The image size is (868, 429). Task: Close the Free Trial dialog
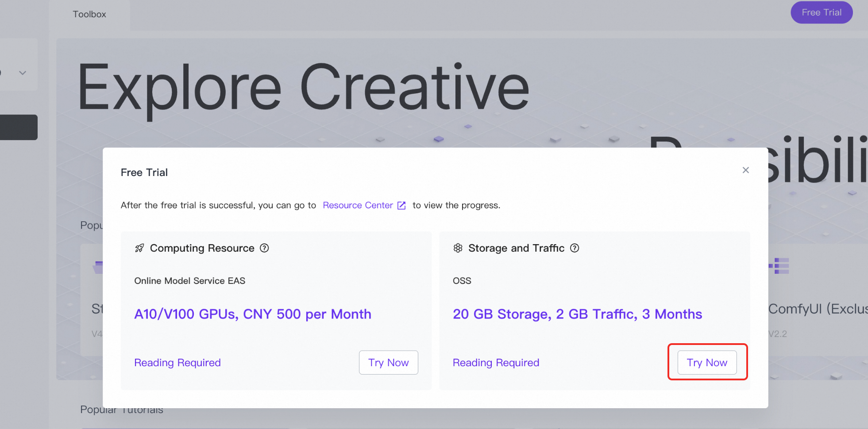pos(745,170)
